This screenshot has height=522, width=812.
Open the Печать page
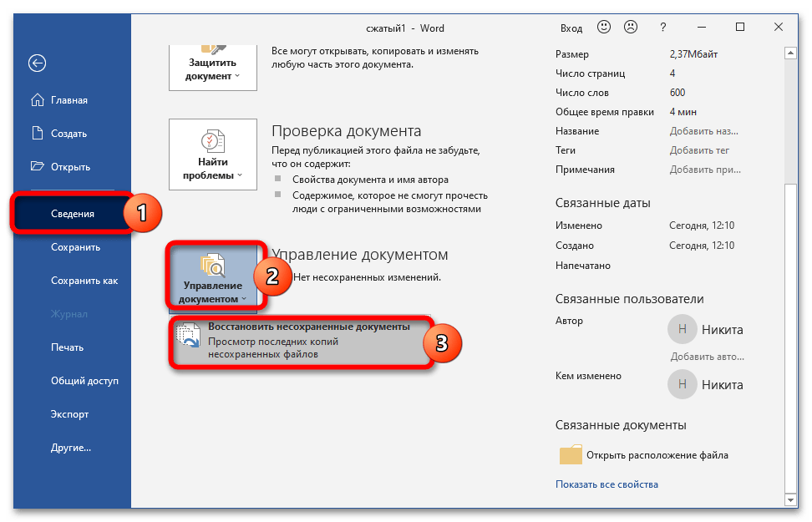point(68,347)
